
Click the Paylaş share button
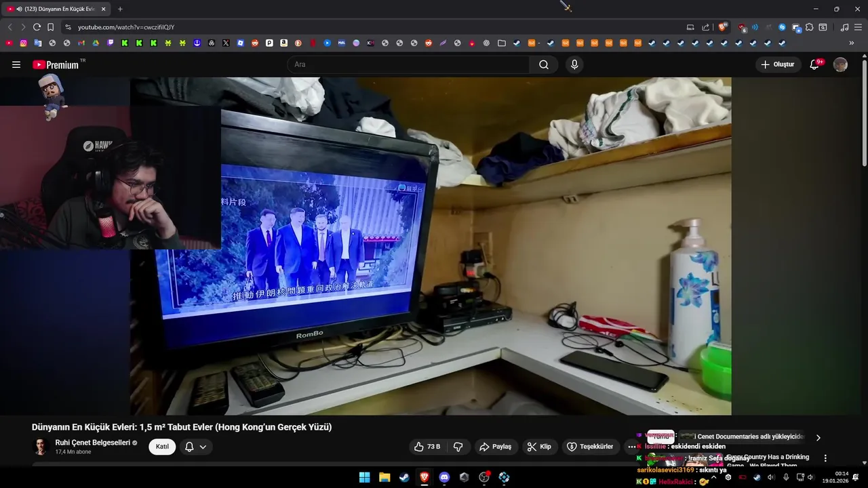pyautogui.click(x=495, y=447)
